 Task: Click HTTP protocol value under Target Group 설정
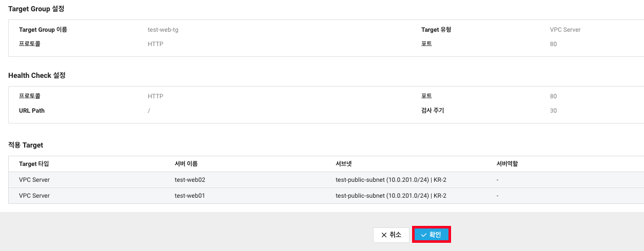point(155,44)
